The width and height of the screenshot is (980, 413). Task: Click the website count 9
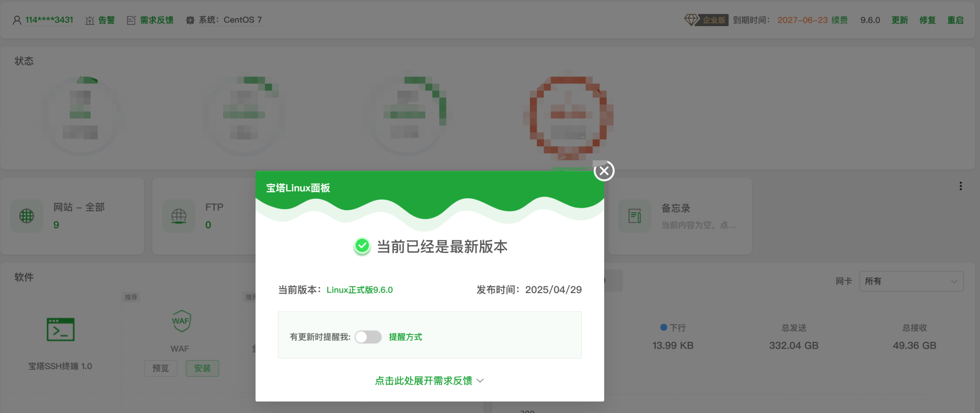(56, 225)
